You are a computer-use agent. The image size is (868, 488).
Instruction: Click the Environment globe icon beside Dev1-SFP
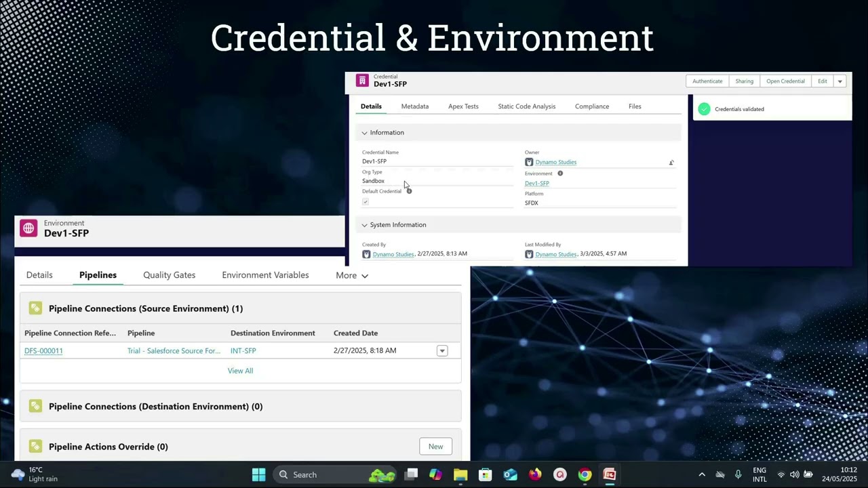point(28,228)
